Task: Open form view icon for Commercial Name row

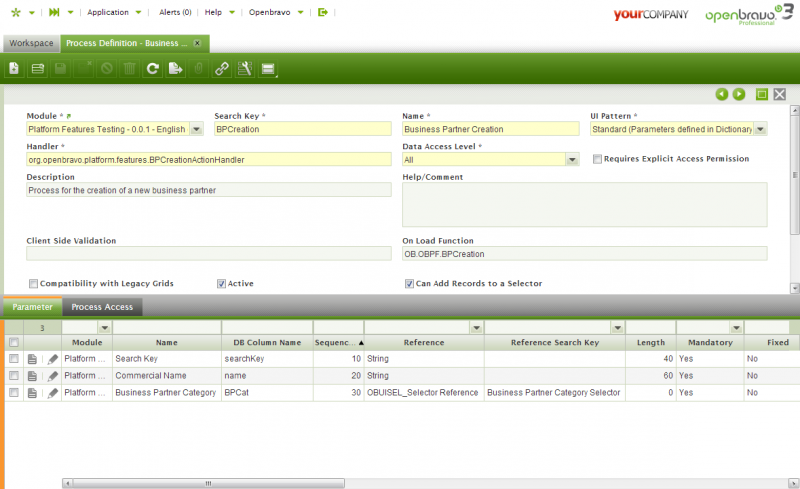Action: 32,375
